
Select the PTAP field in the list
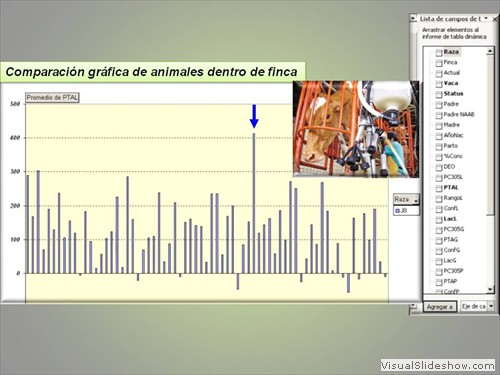click(x=450, y=281)
